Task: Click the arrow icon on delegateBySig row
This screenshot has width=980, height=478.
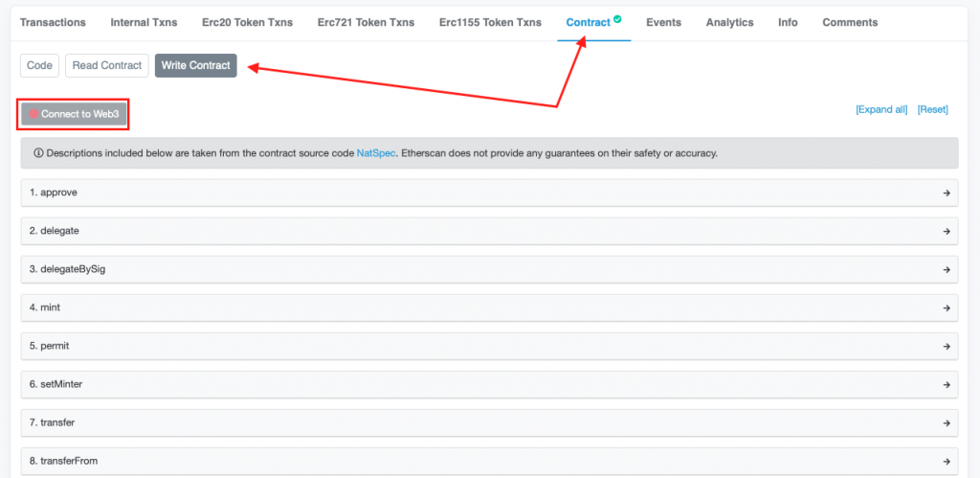Action: 947,270
